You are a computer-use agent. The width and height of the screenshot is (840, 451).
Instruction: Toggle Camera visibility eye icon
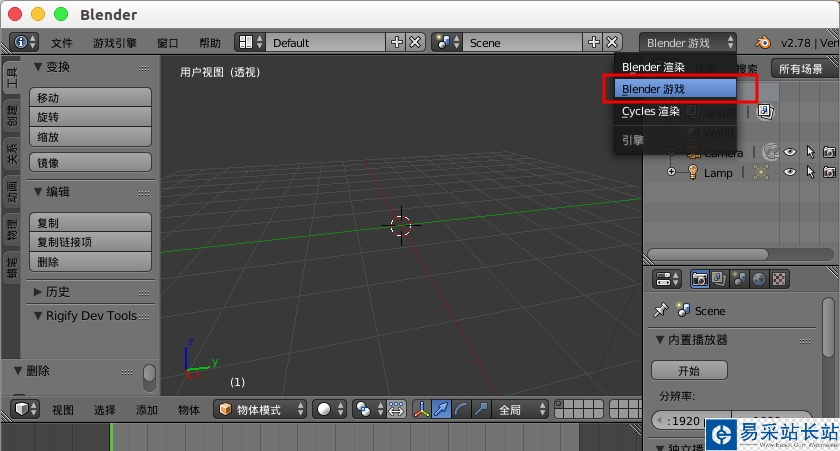[790, 152]
